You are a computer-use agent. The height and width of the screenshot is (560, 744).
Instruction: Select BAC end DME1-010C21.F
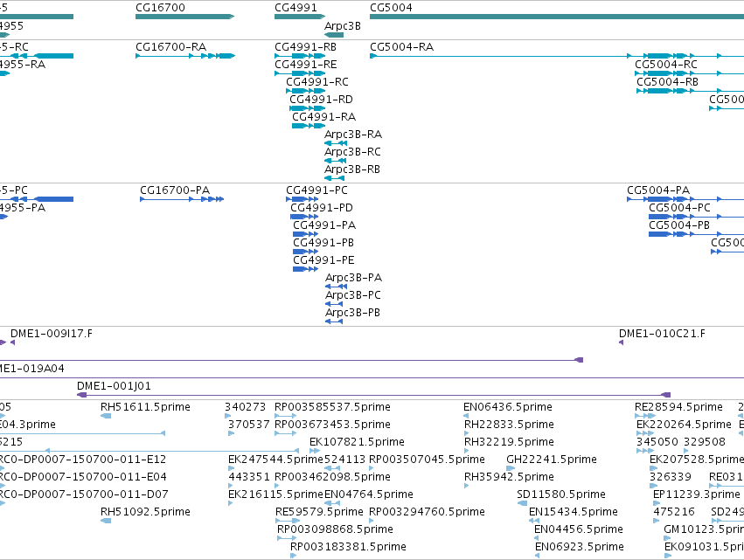click(x=621, y=342)
